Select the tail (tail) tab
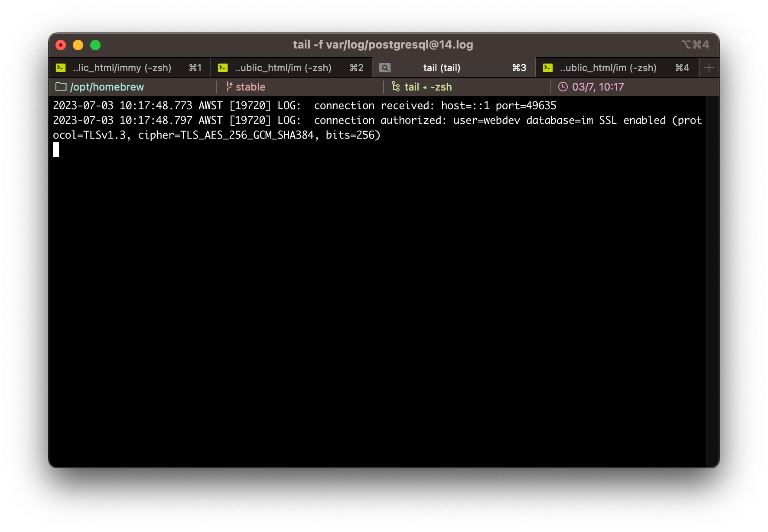 pos(454,68)
